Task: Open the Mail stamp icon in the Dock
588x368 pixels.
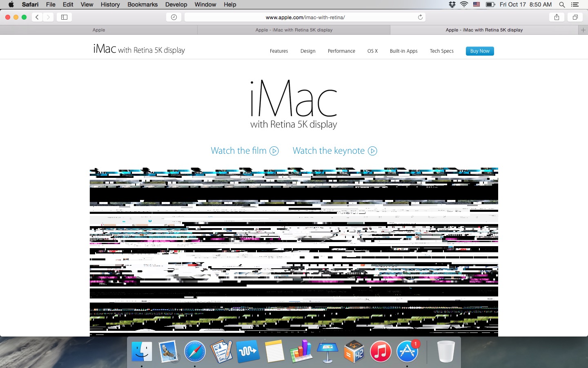Action: tap(168, 352)
